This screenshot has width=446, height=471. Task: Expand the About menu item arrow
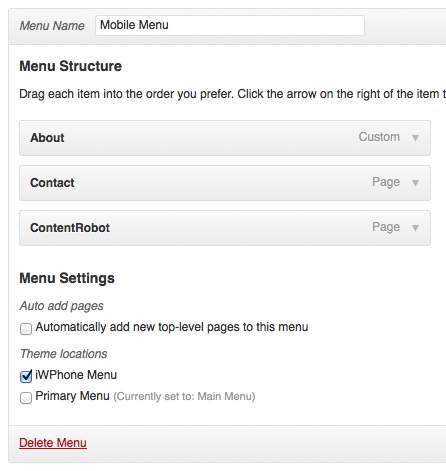point(415,138)
